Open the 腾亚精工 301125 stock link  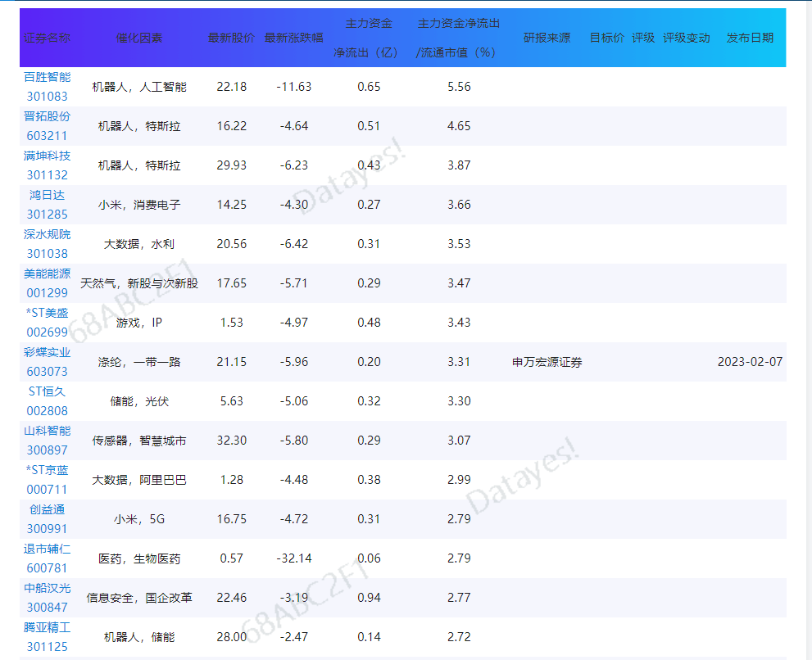[x=48, y=638]
